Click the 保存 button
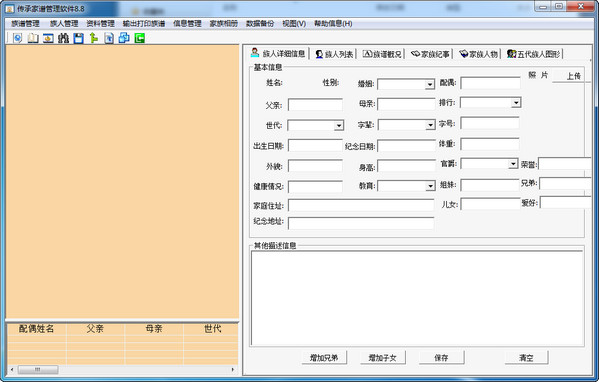The height and width of the screenshot is (382, 599). tap(441, 358)
